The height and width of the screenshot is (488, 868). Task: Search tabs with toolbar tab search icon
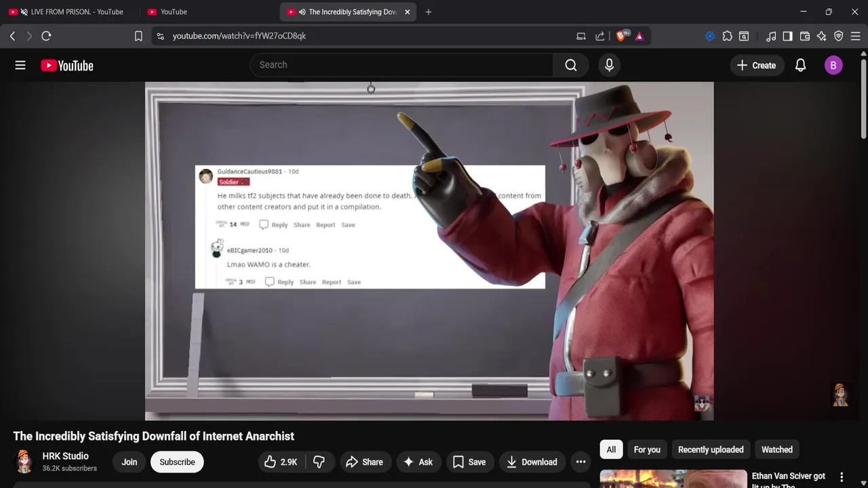click(x=744, y=36)
